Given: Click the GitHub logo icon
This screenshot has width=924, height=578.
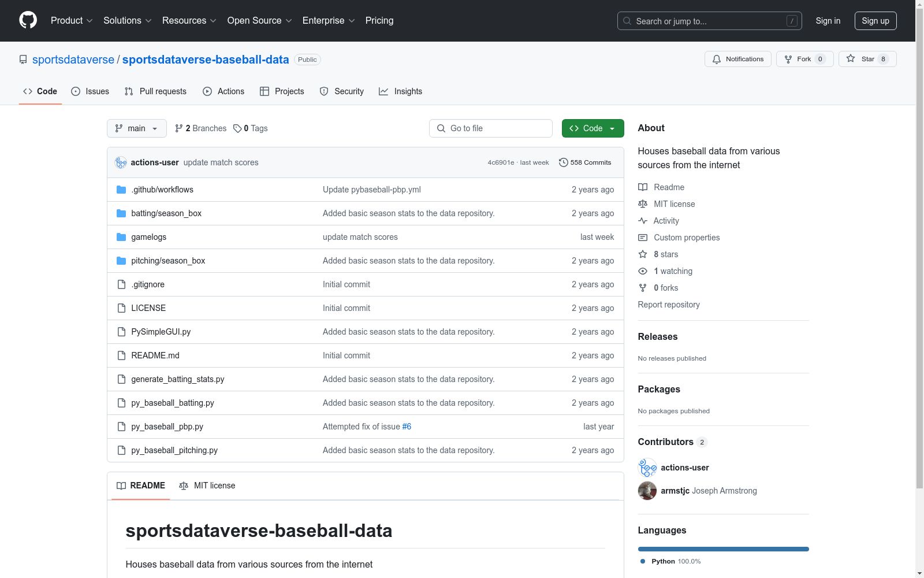Looking at the screenshot, I should click(x=28, y=20).
